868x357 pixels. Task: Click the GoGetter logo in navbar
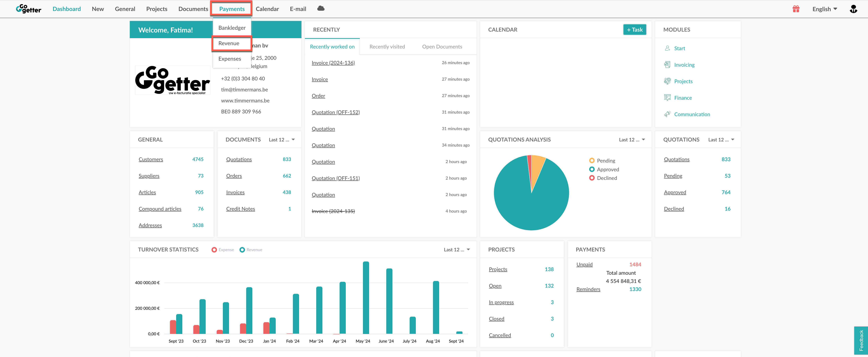(29, 9)
